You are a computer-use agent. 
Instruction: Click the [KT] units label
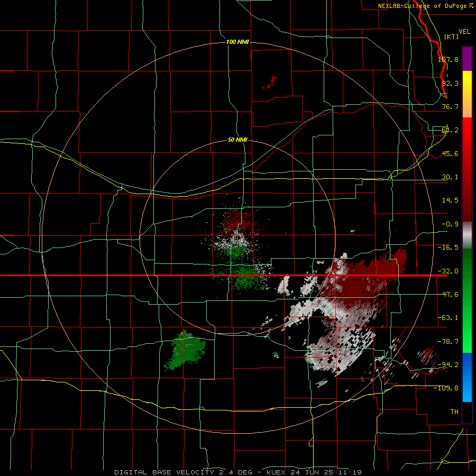pos(452,36)
